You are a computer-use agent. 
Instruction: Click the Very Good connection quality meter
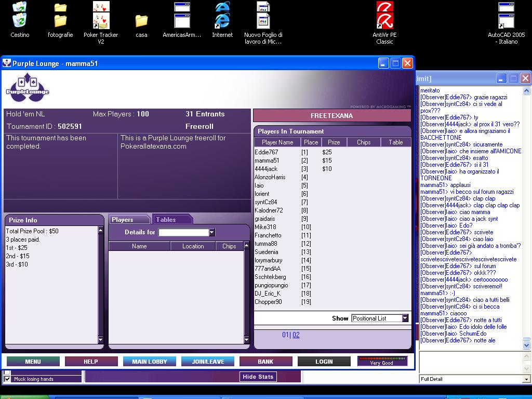[382, 361]
